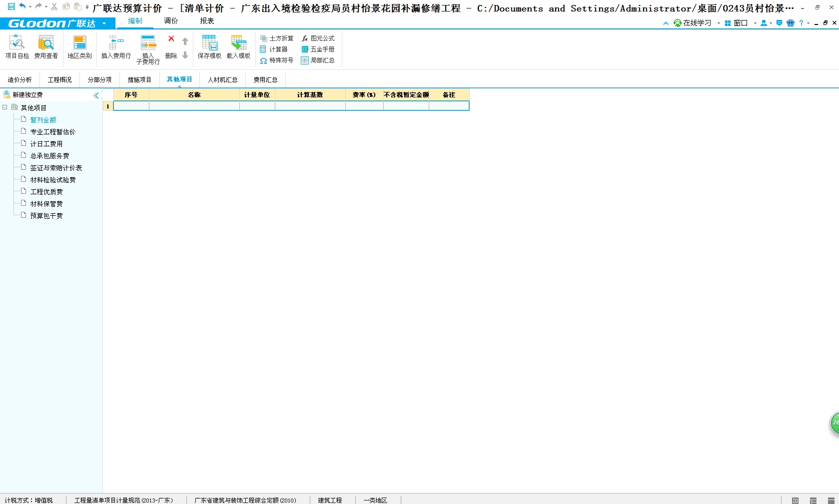The height and width of the screenshot is (504, 839).
Task: Click 局部汇总 partial summary
Action: (x=318, y=60)
